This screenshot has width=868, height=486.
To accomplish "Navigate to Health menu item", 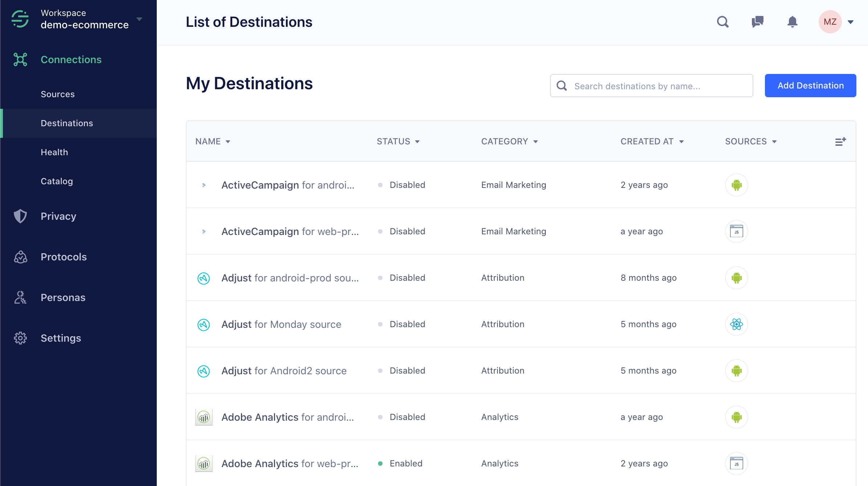I will click(x=54, y=152).
